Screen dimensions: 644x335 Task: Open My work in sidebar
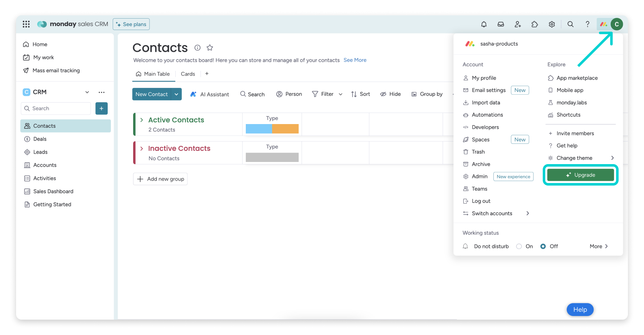pos(38,57)
